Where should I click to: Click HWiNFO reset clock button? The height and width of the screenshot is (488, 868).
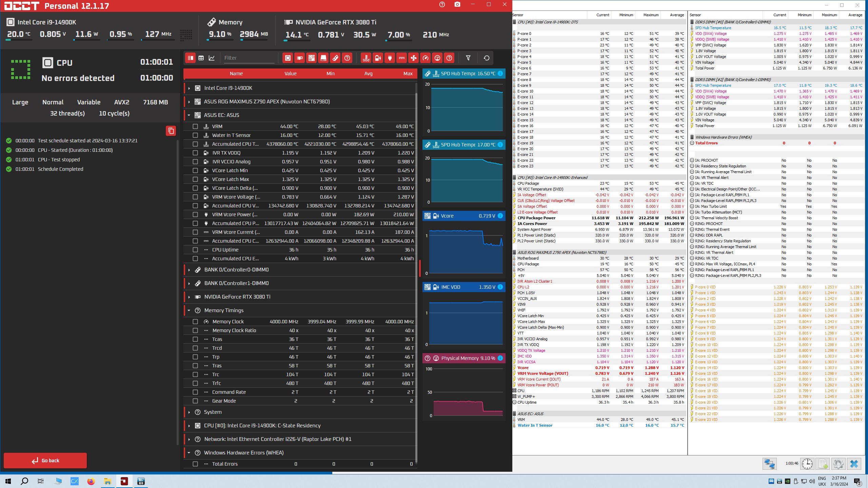tap(807, 464)
